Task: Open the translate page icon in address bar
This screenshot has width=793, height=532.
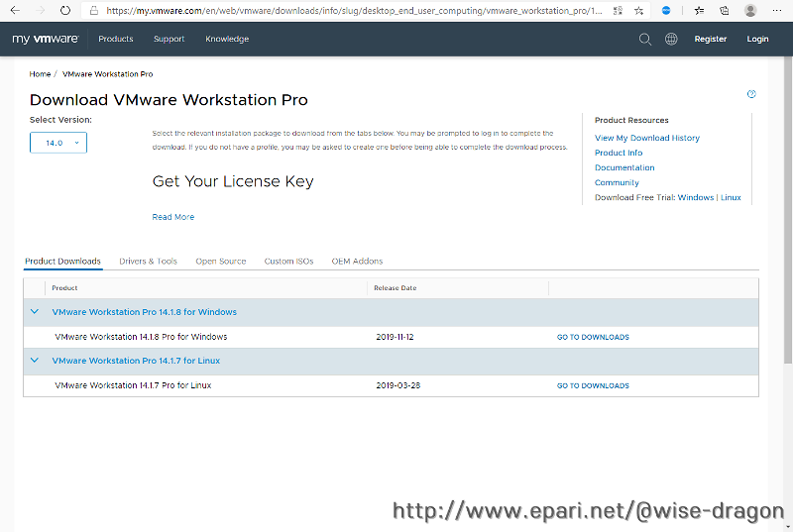Action: click(618, 10)
